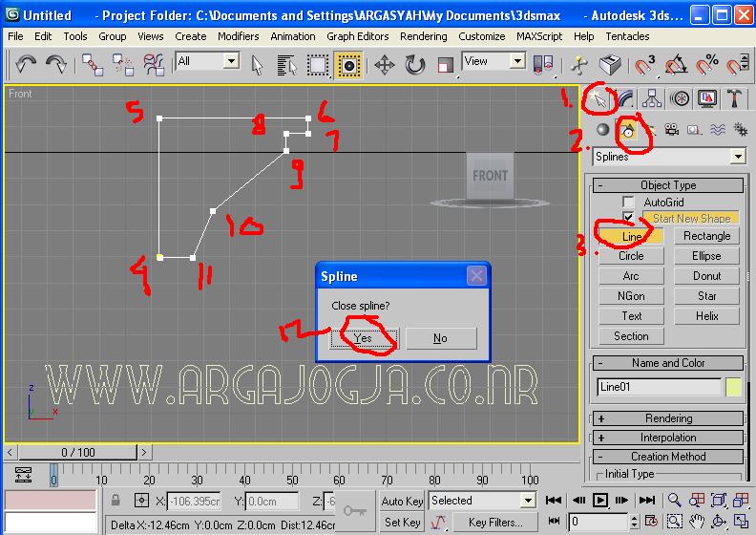756x535 pixels.
Task: Click the 0 / 100 time slider
Action: tap(78, 452)
